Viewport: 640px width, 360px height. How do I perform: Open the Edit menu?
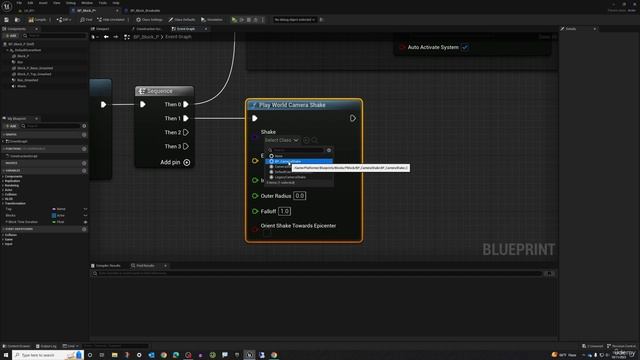click(30, 3)
